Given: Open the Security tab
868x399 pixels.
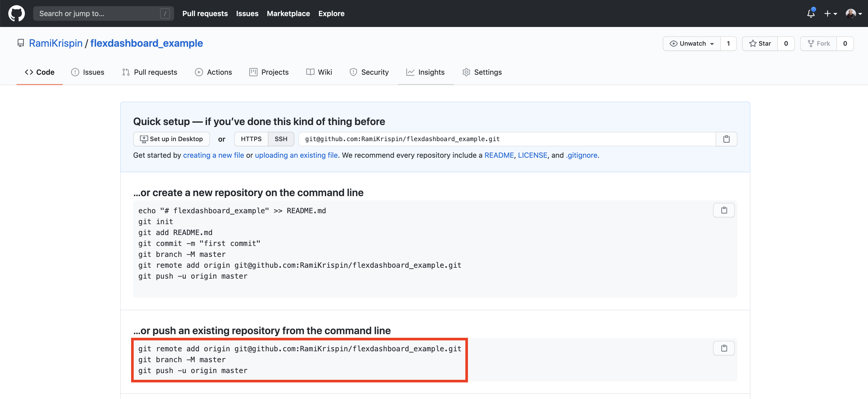Looking at the screenshot, I should pos(369,72).
